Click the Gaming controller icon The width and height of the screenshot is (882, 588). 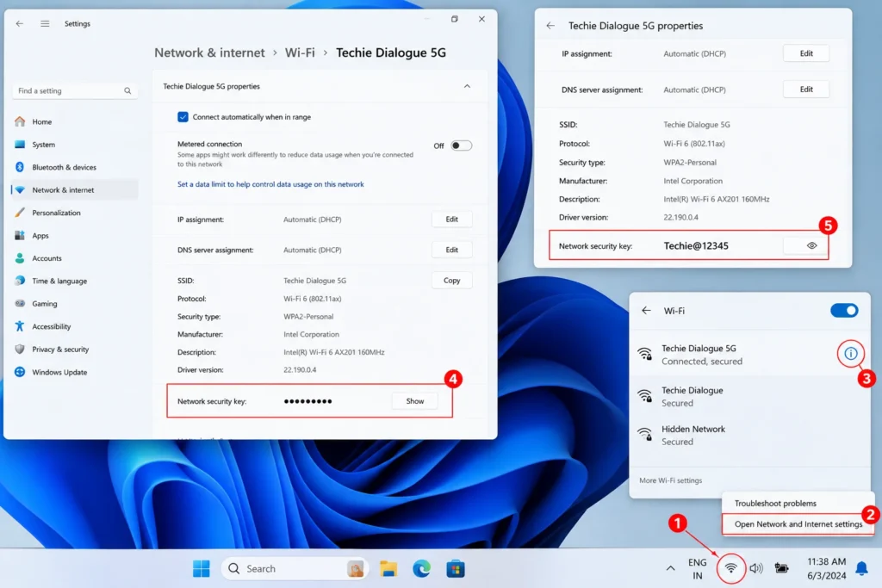[x=20, y=304]
